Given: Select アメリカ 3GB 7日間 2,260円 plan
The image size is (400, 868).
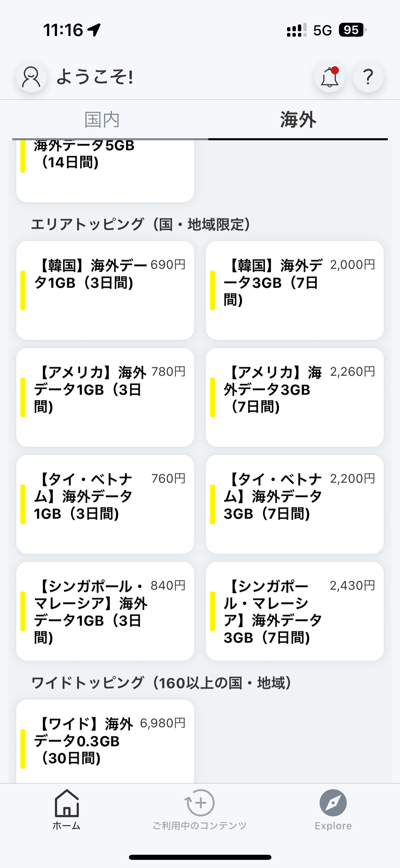Looking at the screenshot, I should [294, 397].
